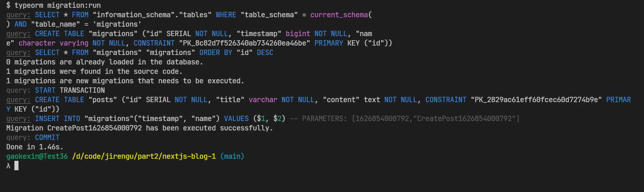Click the terminal cursor after lambda prompt
Image resolution: width=644 pixels, height=192 pixels.
tap(16, 166)
